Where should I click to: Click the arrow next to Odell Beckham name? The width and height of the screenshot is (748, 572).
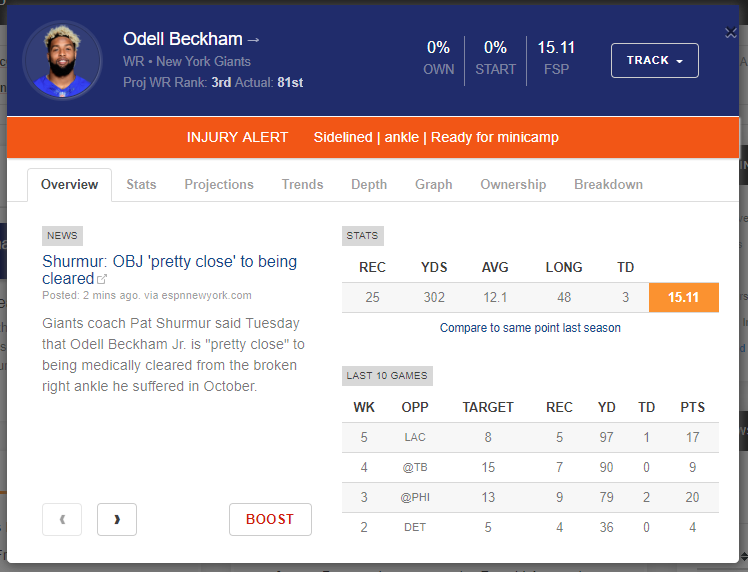point(253,40)
